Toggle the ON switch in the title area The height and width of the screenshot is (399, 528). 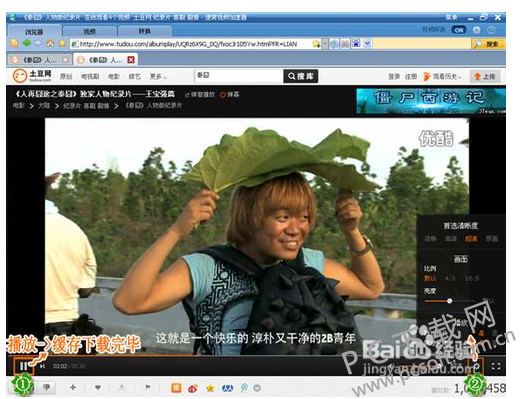(459, 30)
